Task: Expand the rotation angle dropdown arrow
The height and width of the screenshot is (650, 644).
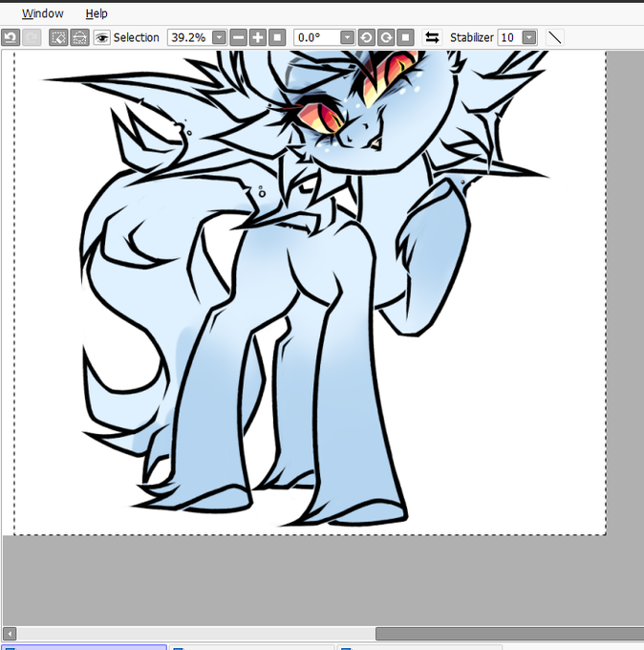Action: (347, 37)
